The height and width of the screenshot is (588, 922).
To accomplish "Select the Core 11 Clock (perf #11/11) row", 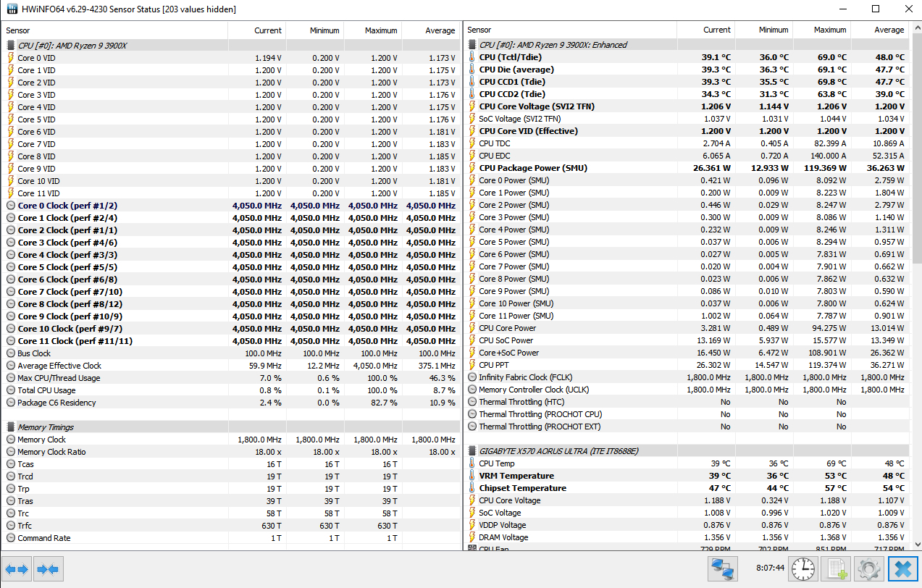I will (231, 341).
